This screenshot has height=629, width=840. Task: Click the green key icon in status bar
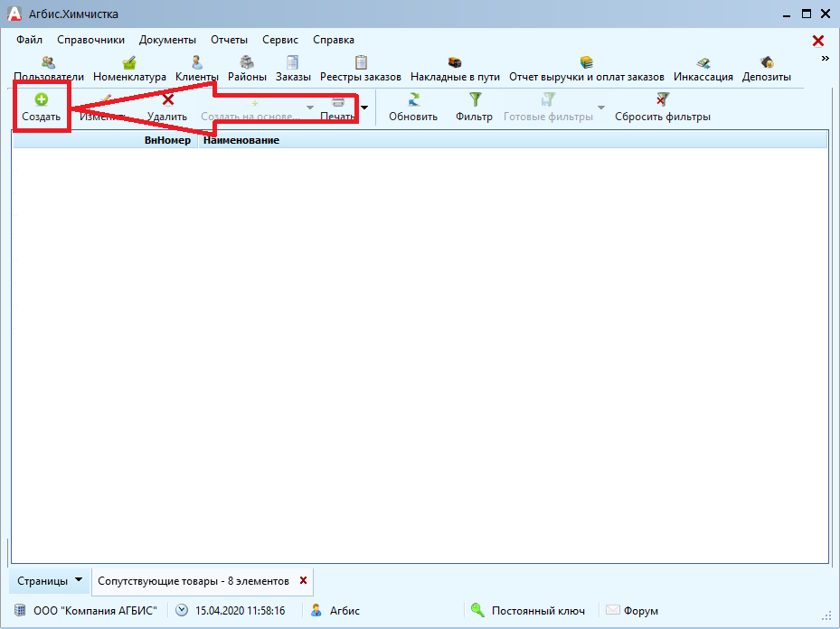tap(477, 610)
